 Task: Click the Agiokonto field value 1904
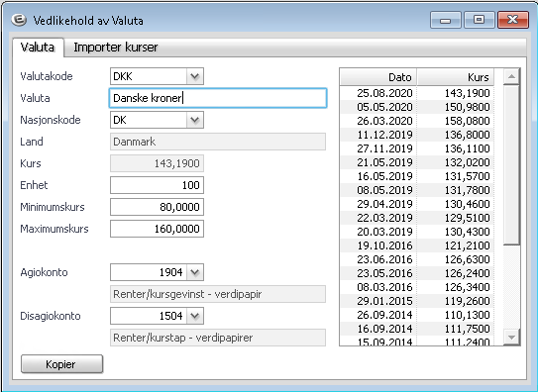pyautogui.click(x=149, y=272)
